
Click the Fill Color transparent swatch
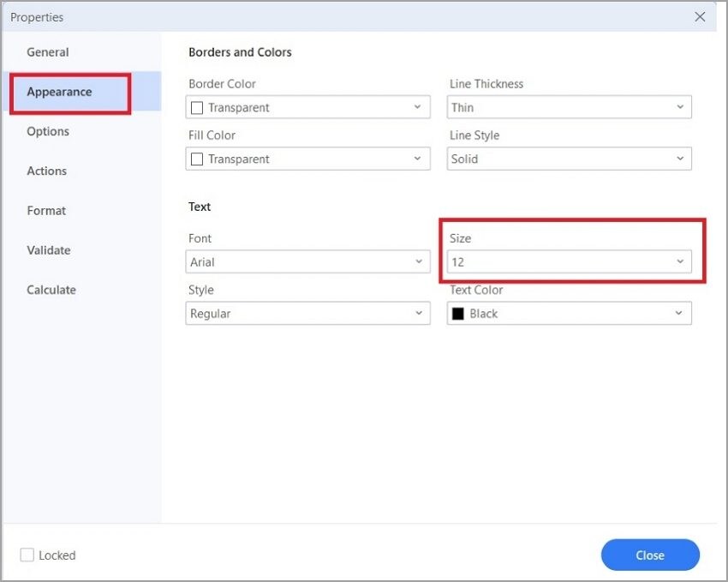click(x=197, y=159)
